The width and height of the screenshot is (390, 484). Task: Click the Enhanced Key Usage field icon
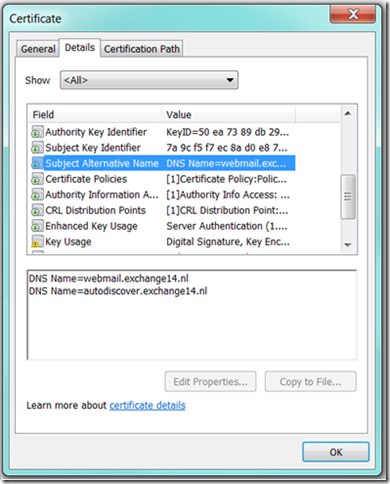pyautogui.click(x=37, y=226)
